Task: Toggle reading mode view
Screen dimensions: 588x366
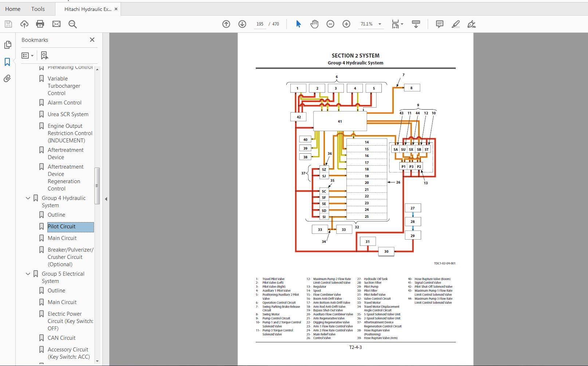Action: tap(415, 24)
